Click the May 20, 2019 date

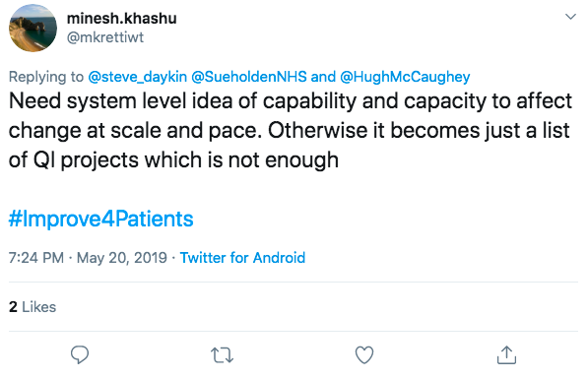122,258
